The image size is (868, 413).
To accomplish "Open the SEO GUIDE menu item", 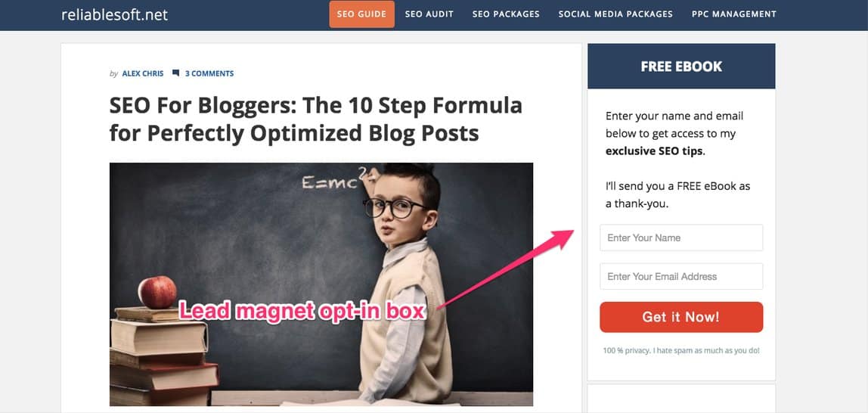I will tap(361, 14).
